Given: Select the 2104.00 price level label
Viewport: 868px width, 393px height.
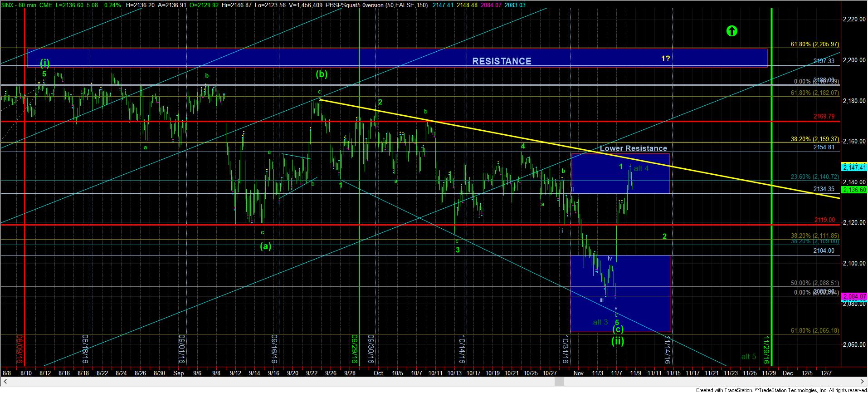Looking at the screenshot, I should [x=824, y=251].
